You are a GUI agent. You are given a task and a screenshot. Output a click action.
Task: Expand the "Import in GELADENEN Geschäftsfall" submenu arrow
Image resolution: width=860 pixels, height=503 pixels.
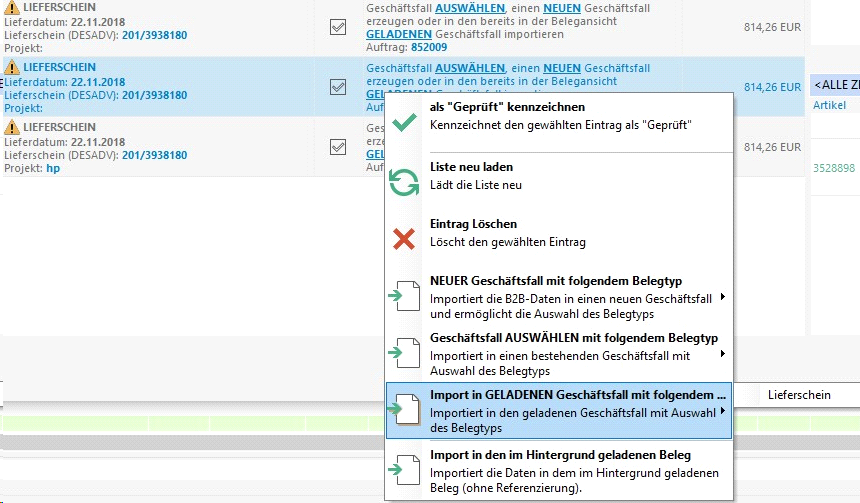[x=723, y=411]
